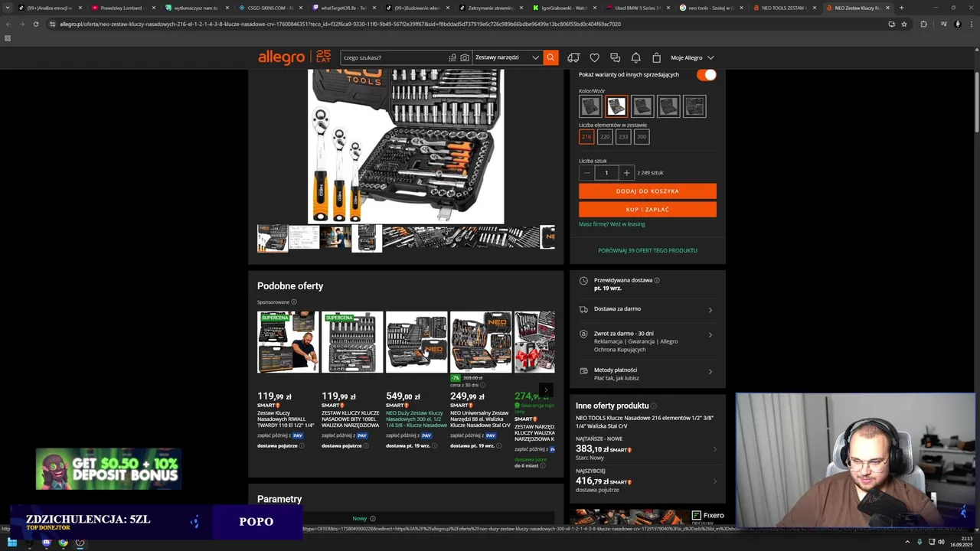
Task: Decrease quantity with minus button
Action: 586,173
